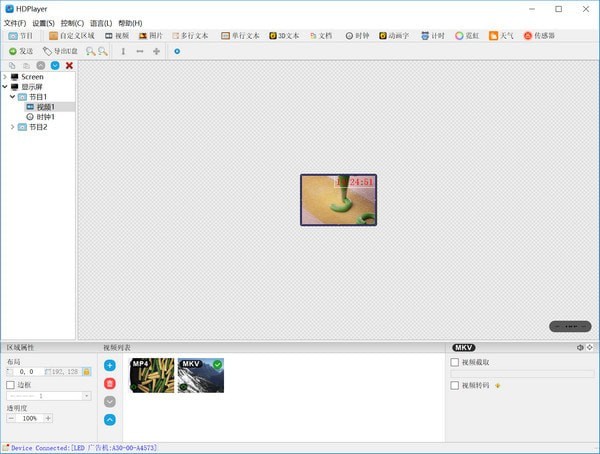
Task: Collapse the 显示屏 tree node
Action: coord(5,87)
